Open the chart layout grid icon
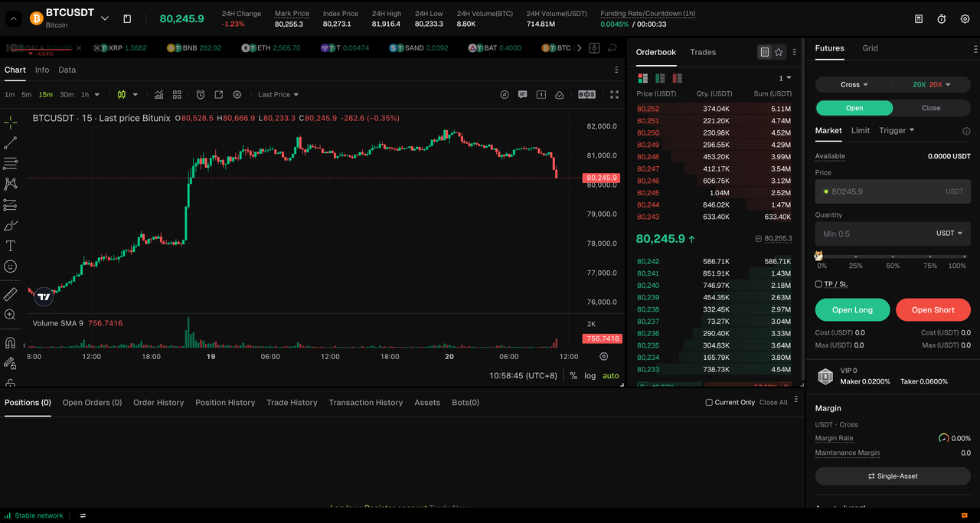This screenshot has width=980, height=523. (177, 95)
